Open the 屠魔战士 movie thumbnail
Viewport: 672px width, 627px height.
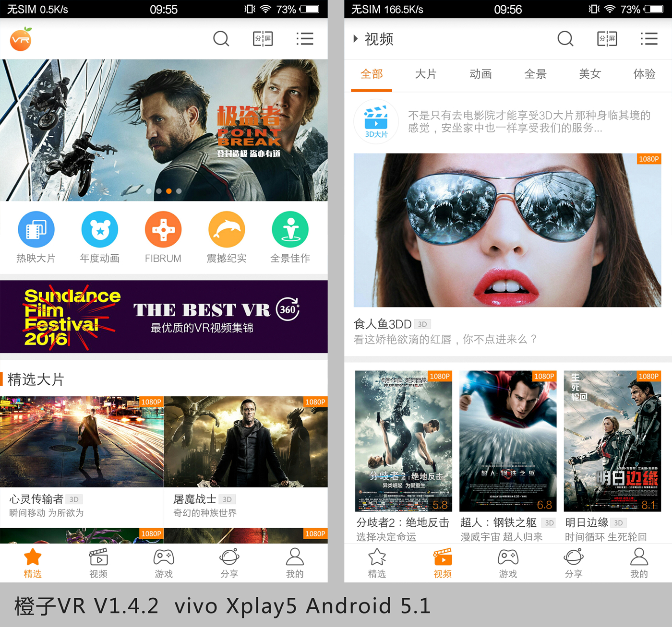pos(246,442)
